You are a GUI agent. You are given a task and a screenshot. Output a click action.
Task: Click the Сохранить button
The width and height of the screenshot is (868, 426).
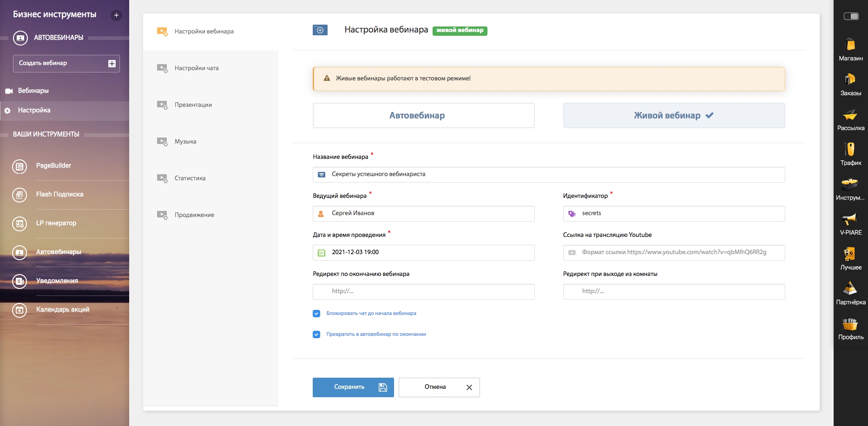353,387
